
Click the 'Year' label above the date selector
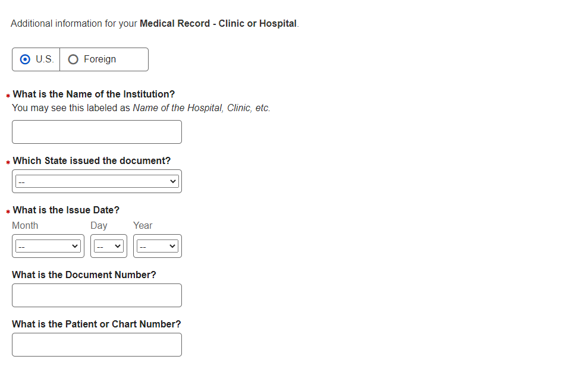coord(143,225)
